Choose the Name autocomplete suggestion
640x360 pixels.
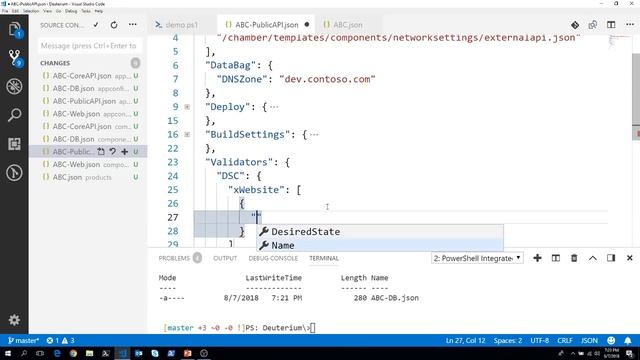(x=380, y=245)
